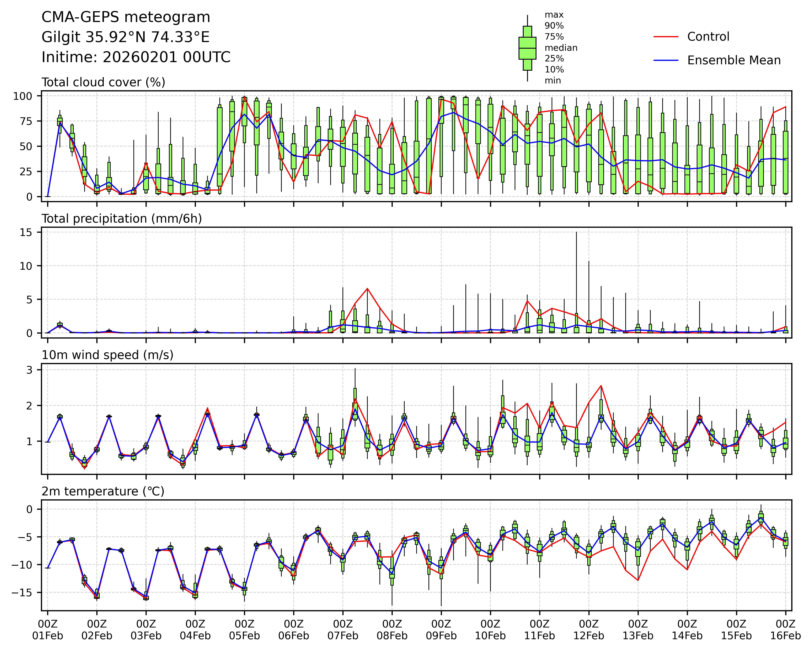This screenshot has height=652, width=812.
Task: Click the red Control legend line
Action: click(x=665, y=37)
